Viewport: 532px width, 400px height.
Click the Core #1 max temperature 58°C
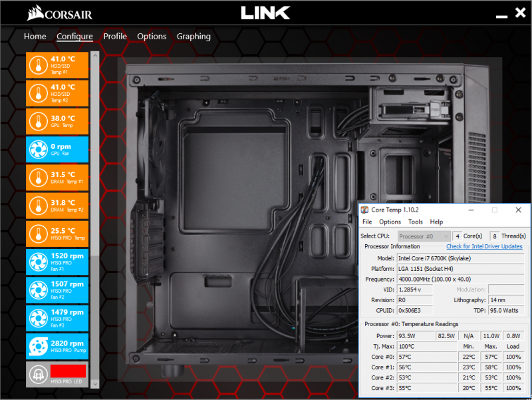point(491,367)
